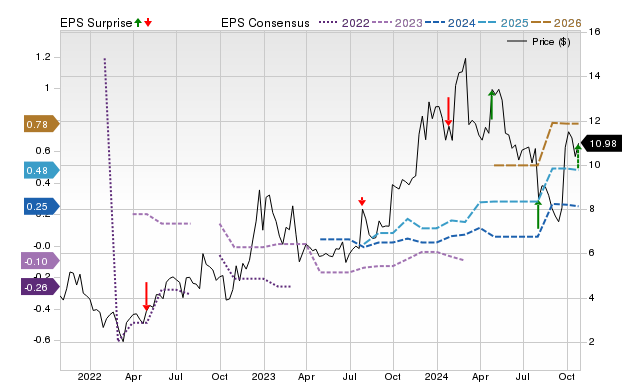Click the 2 label on the price axis
The height and width of the screenshot is (382, 640).
591,342
